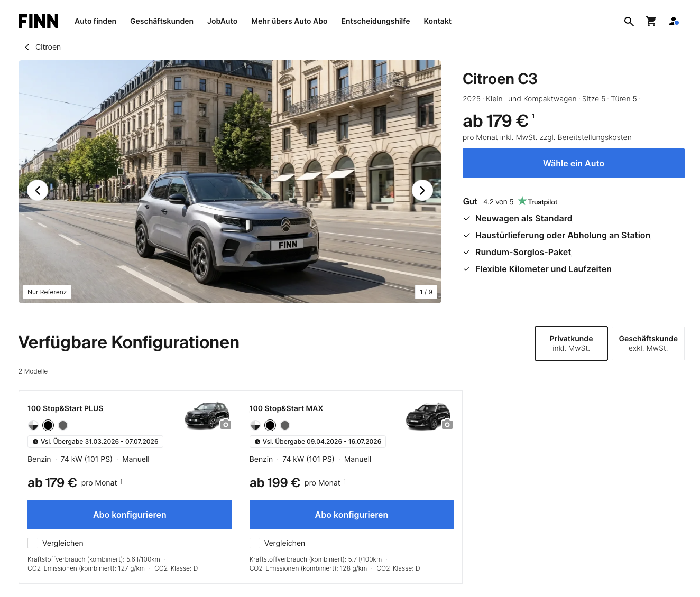The image size is (700, 597).
Task: Open the search icon in header
Action: pos(629,22)
